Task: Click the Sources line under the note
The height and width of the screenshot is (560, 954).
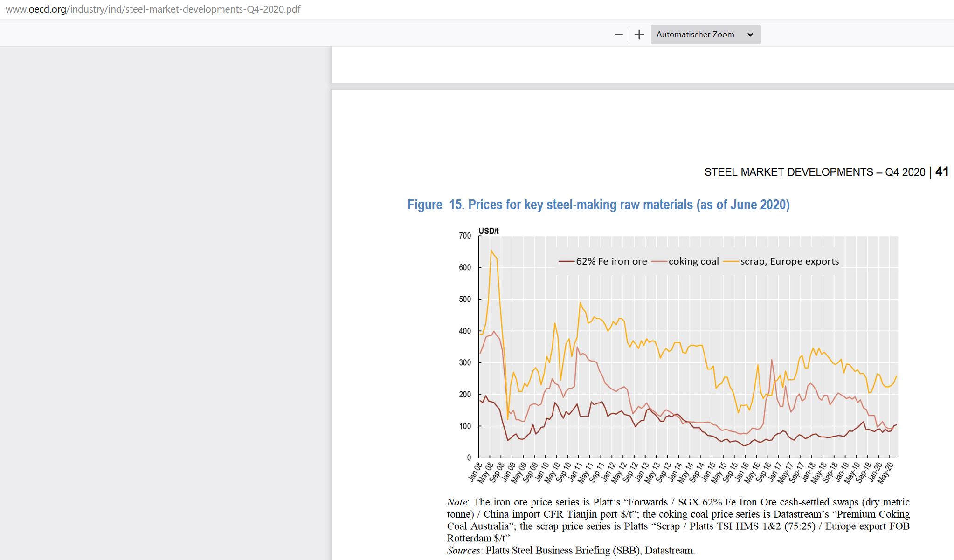Action: (571, 550)
